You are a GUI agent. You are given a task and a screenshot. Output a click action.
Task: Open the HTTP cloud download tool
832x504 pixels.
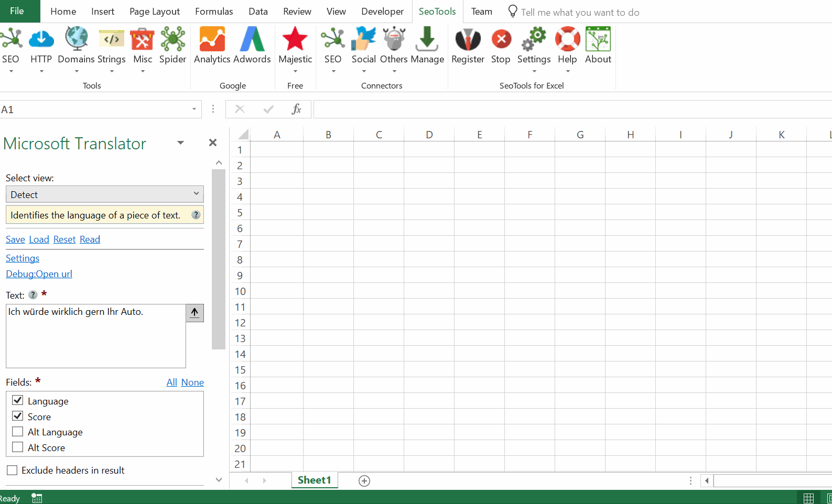click(x=41, y=40)
